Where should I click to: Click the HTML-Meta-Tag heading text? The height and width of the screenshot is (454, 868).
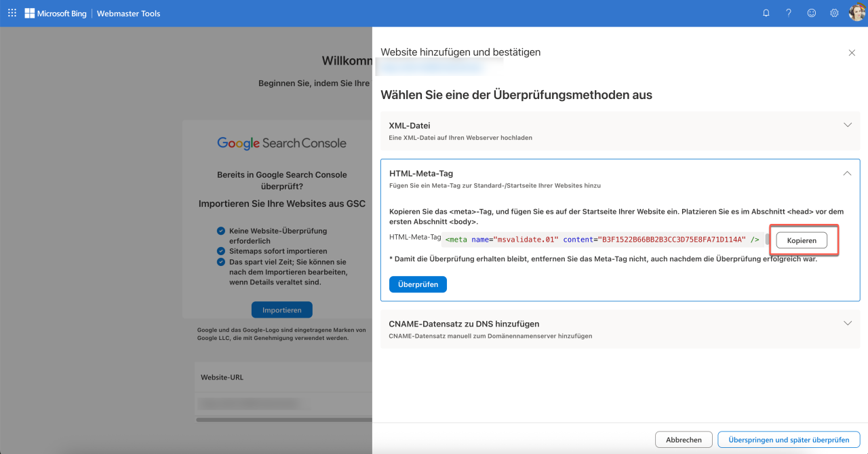click(421, 174)
